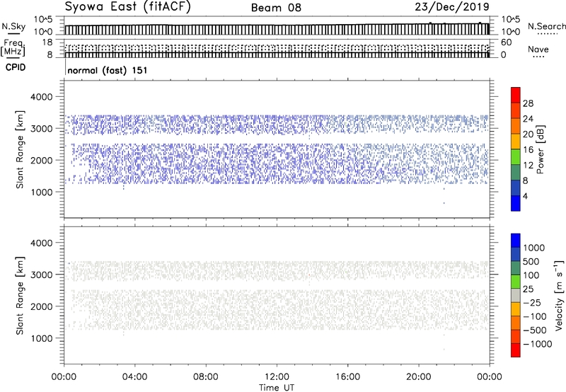Viewport: 566px width, 392px height.
Task: Pick the green velocity segment between 25 and 100
Action: click(x=516, y=282)
